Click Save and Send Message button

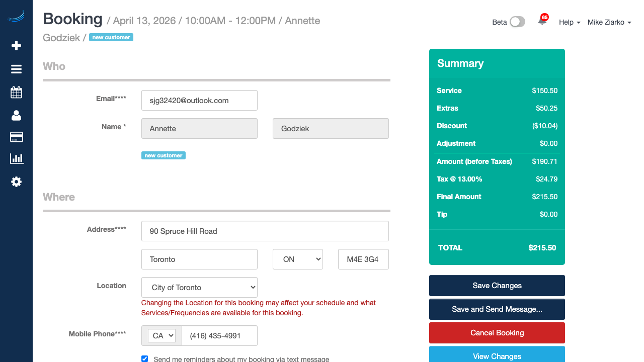click(x=497, y=309)
